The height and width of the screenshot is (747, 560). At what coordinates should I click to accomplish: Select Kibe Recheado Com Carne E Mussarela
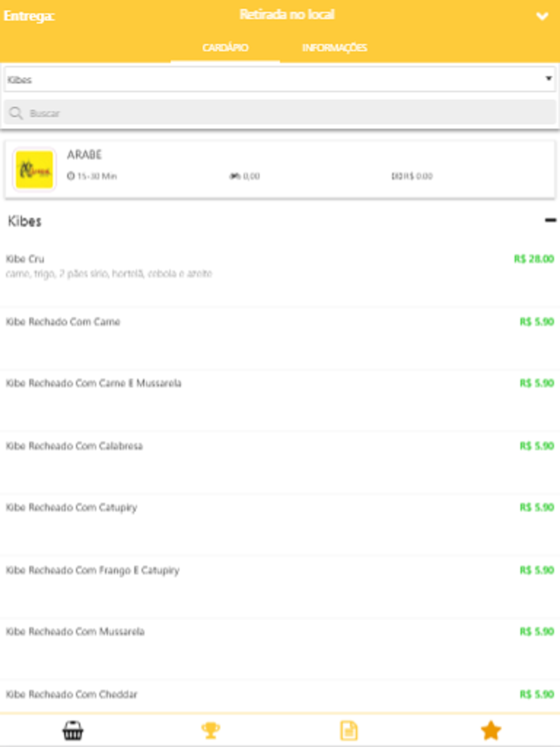(x=280, y=400)
